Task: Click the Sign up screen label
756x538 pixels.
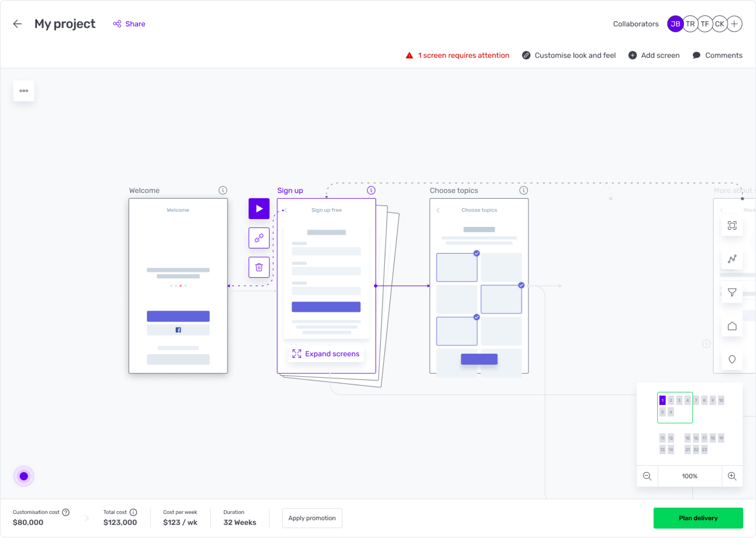Action: click(290, 190)
